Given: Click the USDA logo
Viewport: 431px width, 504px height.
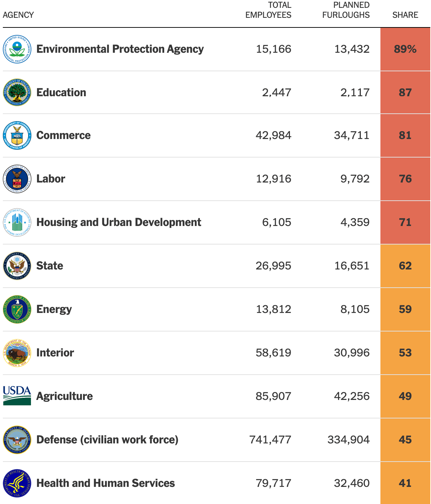Looking at the screenshot, I should tap(17, 396).
